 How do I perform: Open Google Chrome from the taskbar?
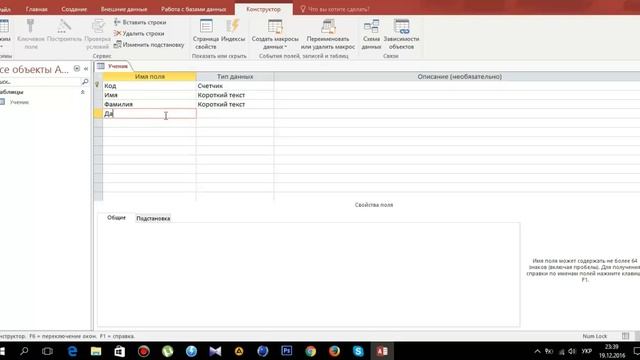(x=310, y=351)
